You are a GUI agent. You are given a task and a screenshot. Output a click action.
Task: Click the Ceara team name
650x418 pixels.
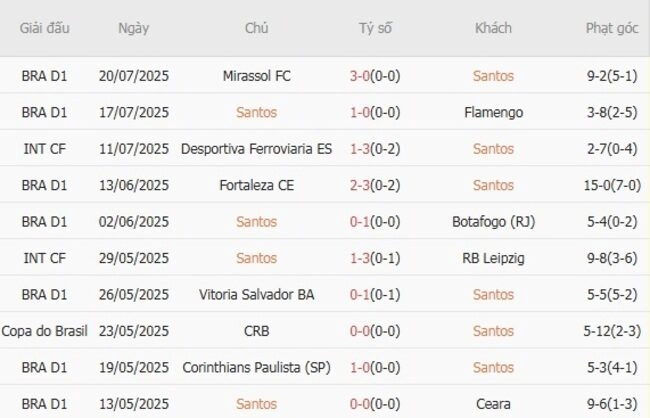[x=493, y=404]
